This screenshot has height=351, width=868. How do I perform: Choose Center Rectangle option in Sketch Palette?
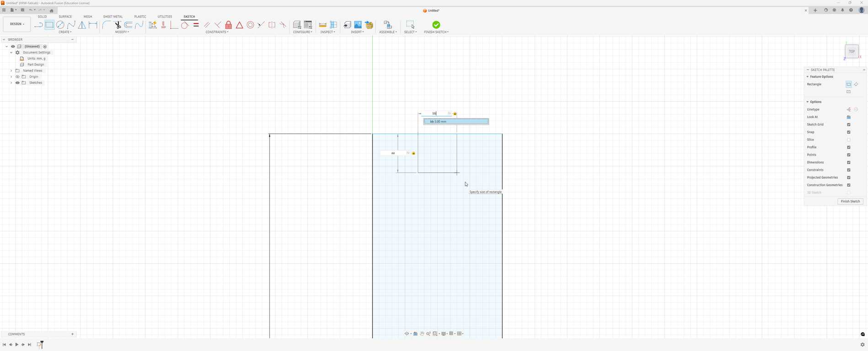click(849, 92)
